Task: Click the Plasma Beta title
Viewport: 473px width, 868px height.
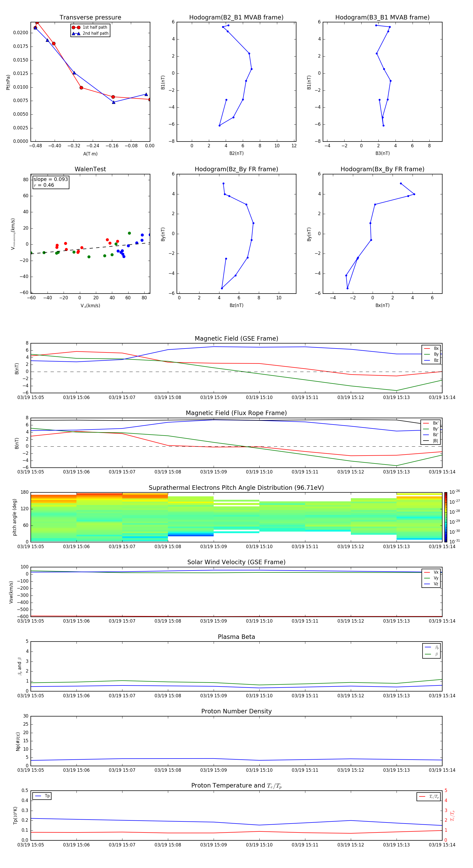Action: (236, 637)
